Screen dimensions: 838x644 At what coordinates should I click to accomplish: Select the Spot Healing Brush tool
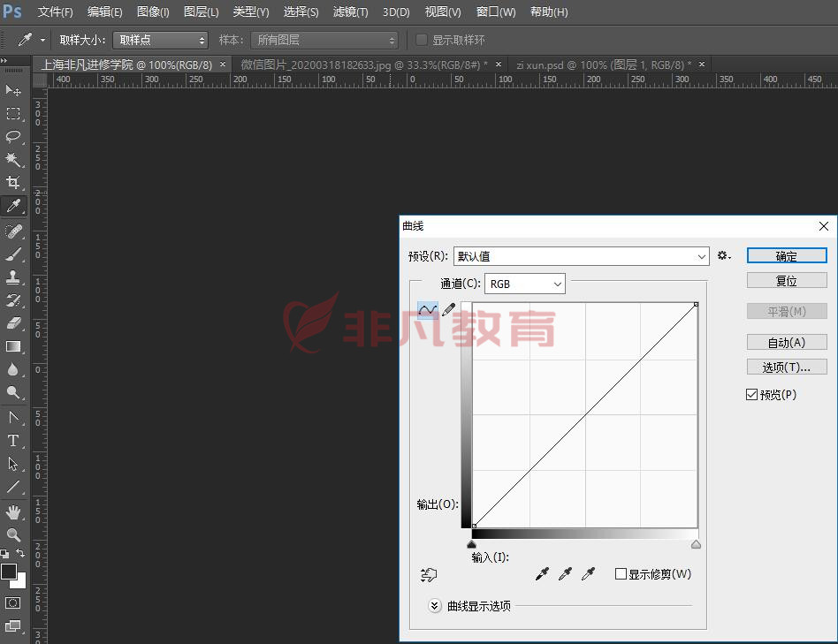point(13,231)
